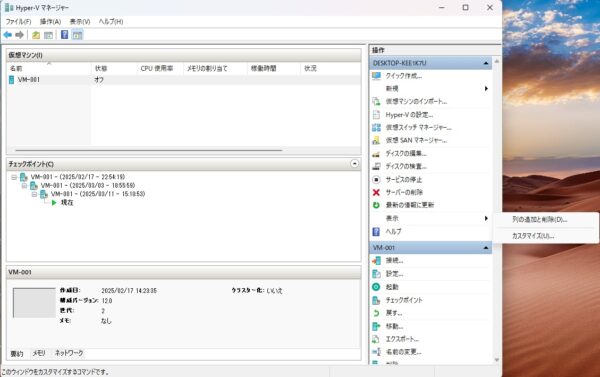This screenshot has height=377, width=600.
Task: Select checkpoint VM-001 - (2025/02/17)
Action: coord(78,177)
